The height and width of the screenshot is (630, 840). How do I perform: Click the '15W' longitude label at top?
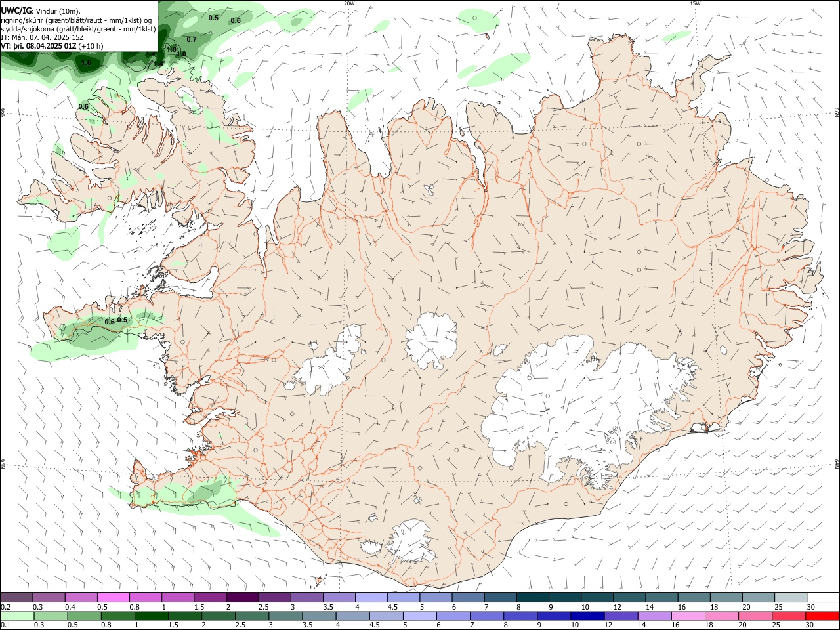(x=695, y=3)
